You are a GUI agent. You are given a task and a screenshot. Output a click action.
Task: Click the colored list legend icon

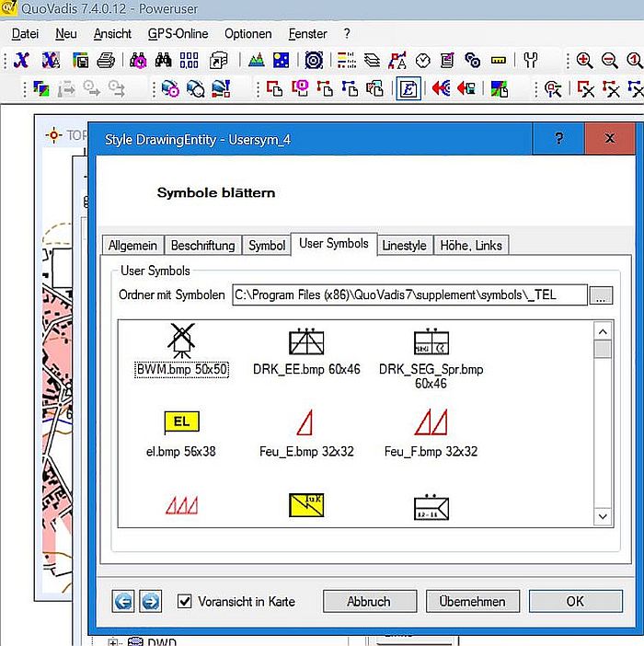[x=347, y=61]
